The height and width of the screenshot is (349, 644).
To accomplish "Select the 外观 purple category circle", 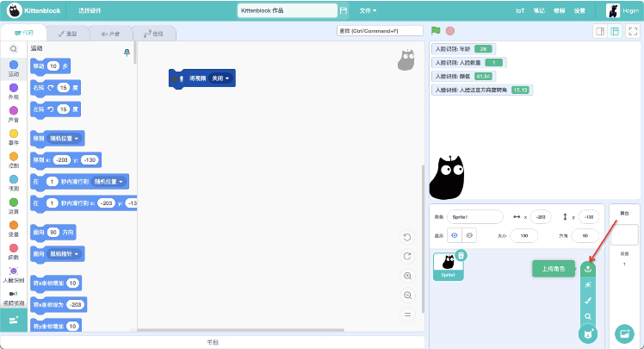I will [x=13, y=89].
